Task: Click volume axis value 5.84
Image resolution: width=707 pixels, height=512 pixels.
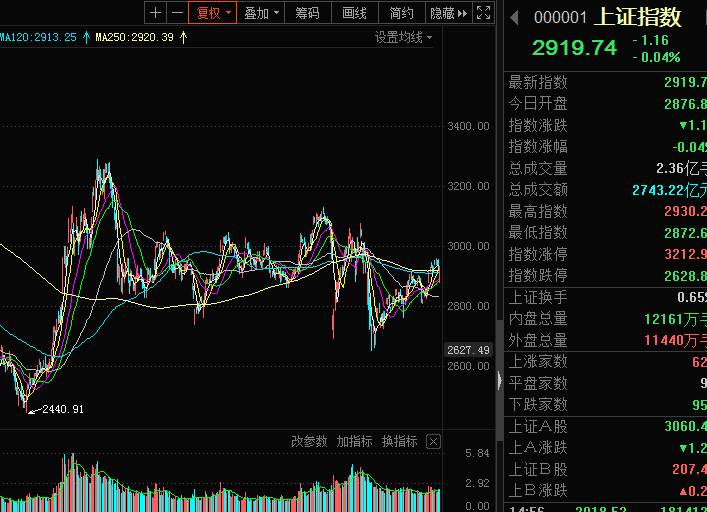Action: click(x=477, y=453)
